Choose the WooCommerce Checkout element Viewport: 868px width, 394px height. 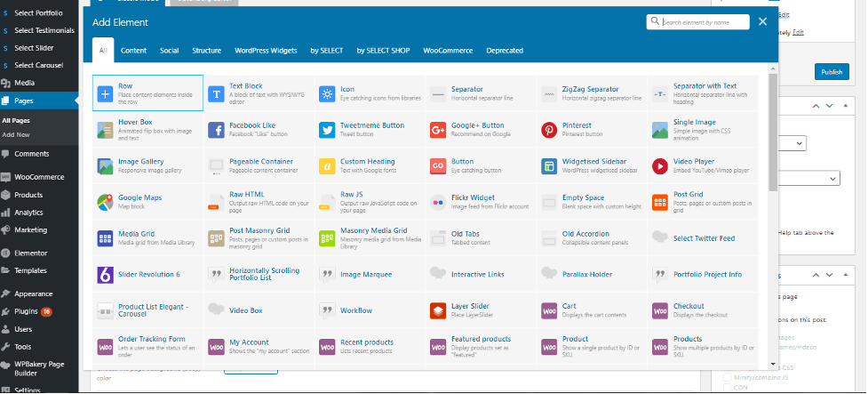click(703, 310)
